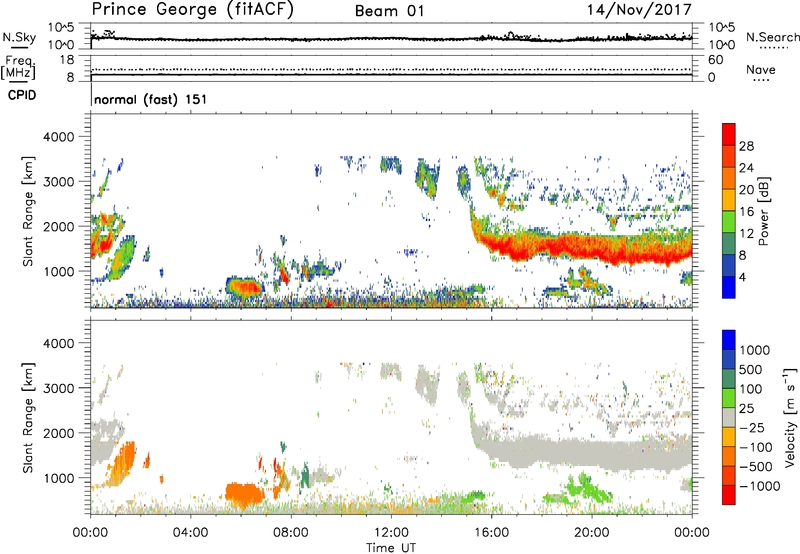Select the 'normal (fast) 151' mode text
This screenshot has height=554, width=800.
coord(151,99)
